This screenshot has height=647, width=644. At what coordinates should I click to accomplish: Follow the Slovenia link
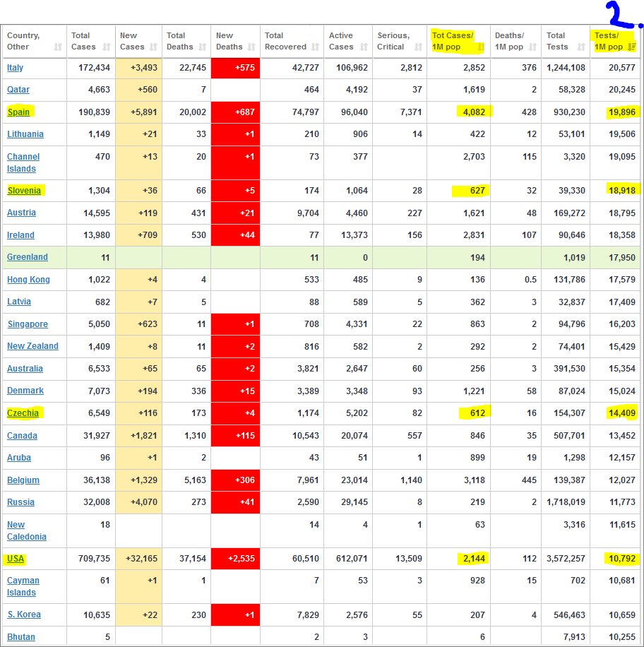point(24,190)
